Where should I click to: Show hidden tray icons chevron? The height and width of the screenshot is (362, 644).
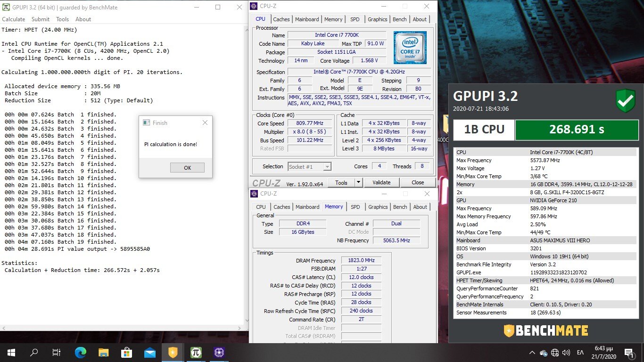click(532, 353)
